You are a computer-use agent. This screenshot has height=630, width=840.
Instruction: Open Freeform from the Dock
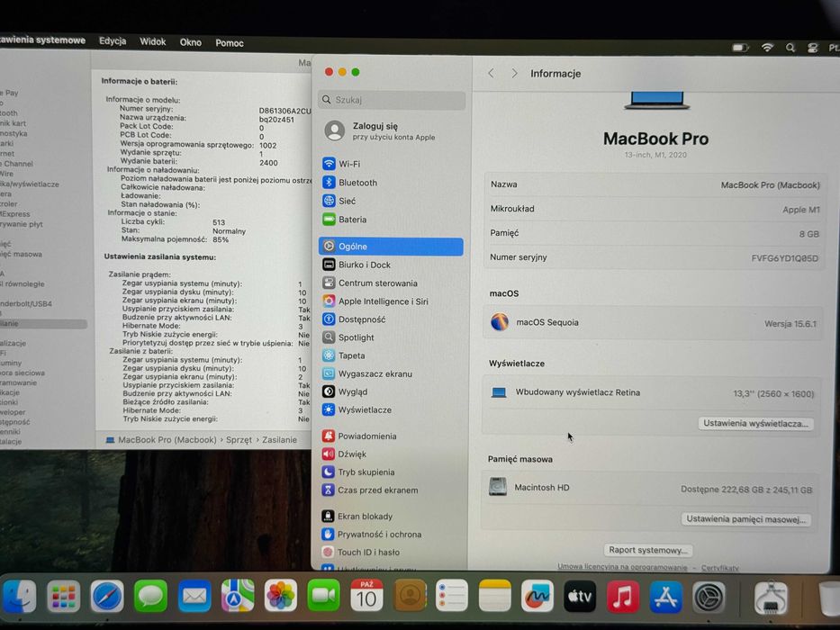[x=537, y=596]
